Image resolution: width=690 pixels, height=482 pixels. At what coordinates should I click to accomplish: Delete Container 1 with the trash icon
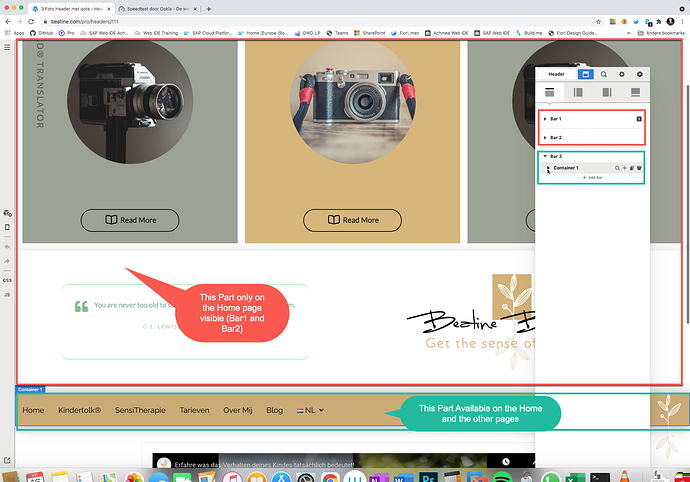pyautogui.click(x=639, y=168)
